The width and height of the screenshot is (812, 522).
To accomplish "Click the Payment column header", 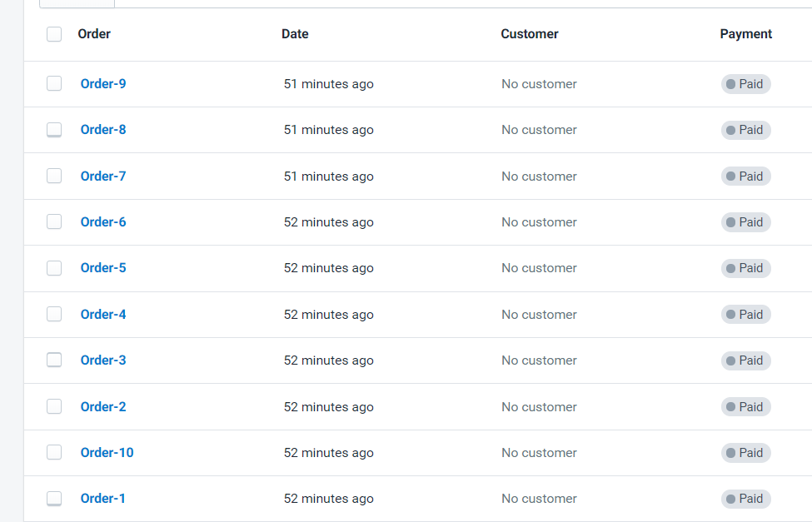I will [x=745, y=34].
